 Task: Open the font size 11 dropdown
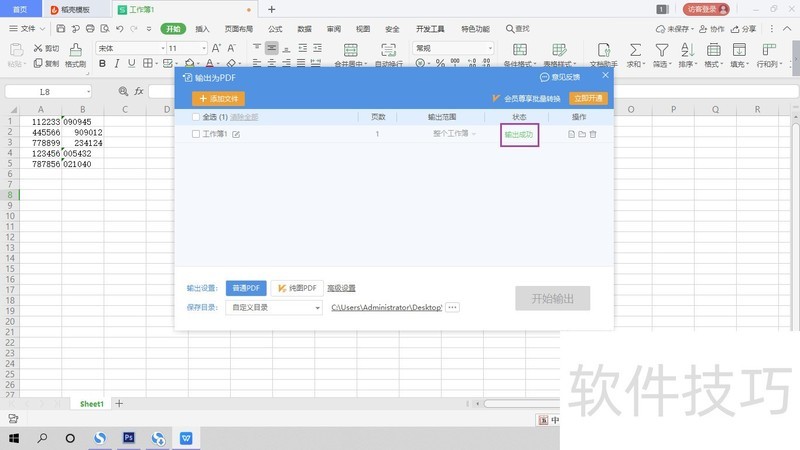point(204,48)
